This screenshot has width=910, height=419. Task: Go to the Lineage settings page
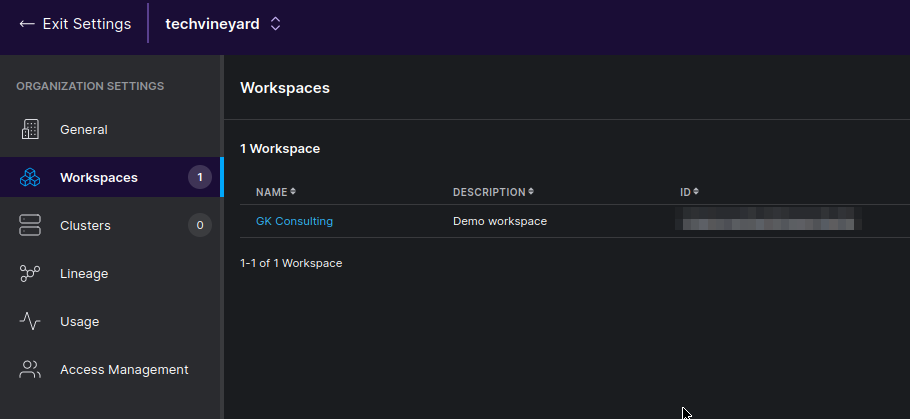tap(84, 273)
